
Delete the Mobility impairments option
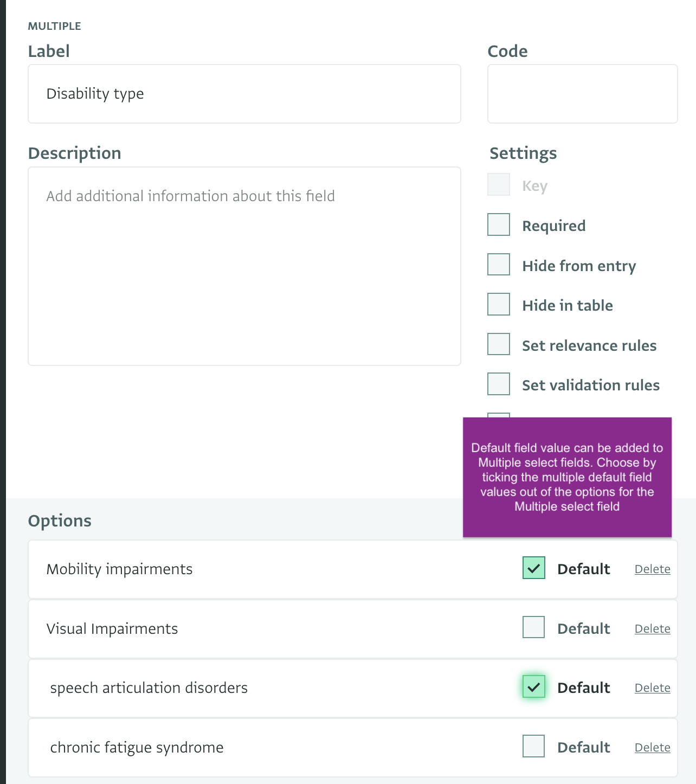[652, 569]
